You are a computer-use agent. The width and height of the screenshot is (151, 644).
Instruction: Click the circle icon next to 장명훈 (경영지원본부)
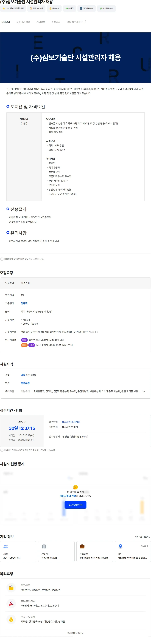[87, 437]
